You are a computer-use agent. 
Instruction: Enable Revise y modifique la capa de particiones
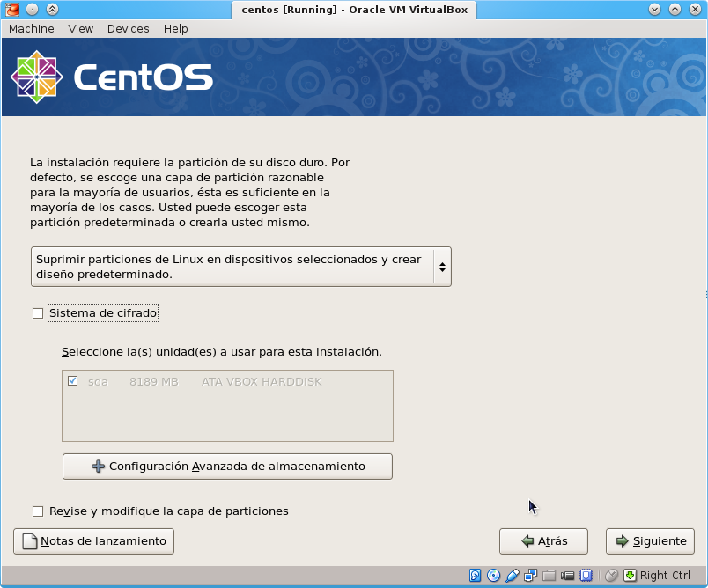click(38, 511)
